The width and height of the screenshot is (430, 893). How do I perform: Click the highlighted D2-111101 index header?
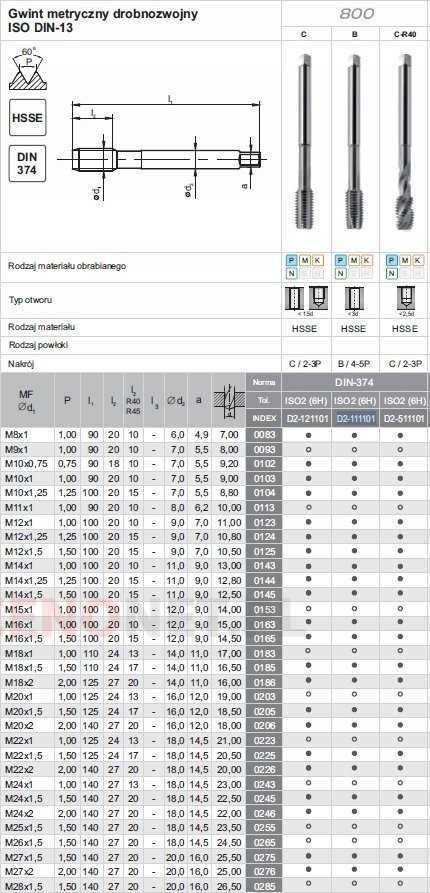(x=355, y=418)
